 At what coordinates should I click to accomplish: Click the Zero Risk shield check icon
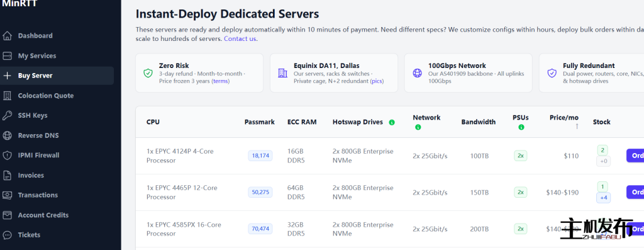point(148,73)
